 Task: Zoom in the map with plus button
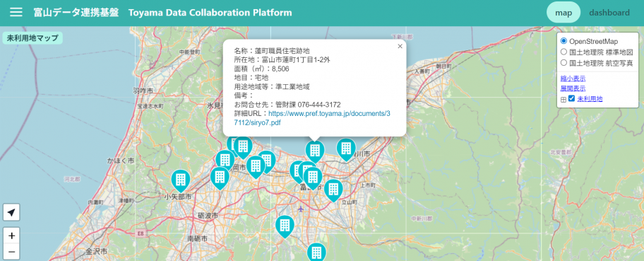pos(11,236)
